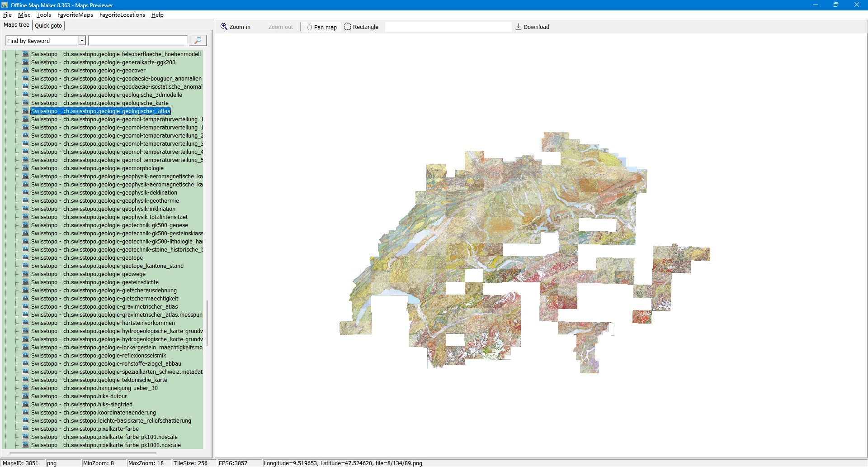Click the Zoom out tool
Viewport: 868px width, 467px height.
click(x=280, y=27)
